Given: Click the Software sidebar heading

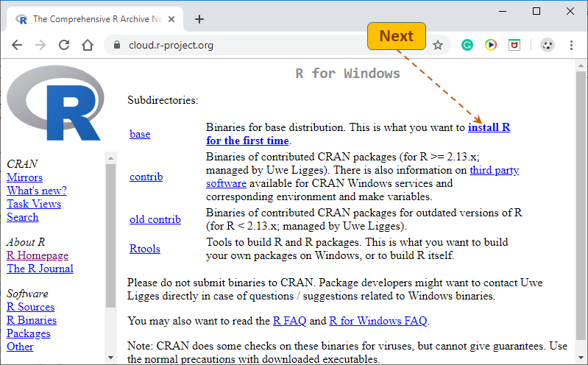Looking at the screenshot, I should (x=27, y=294).
